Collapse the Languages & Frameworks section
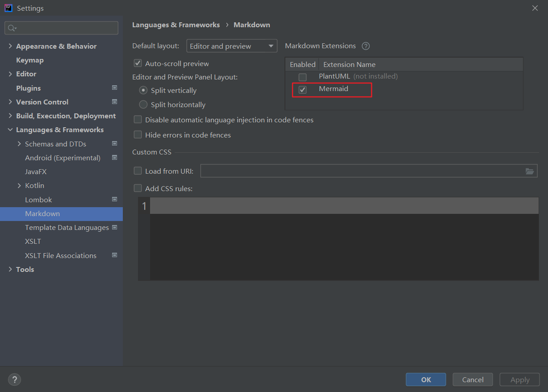 (10, 129)
